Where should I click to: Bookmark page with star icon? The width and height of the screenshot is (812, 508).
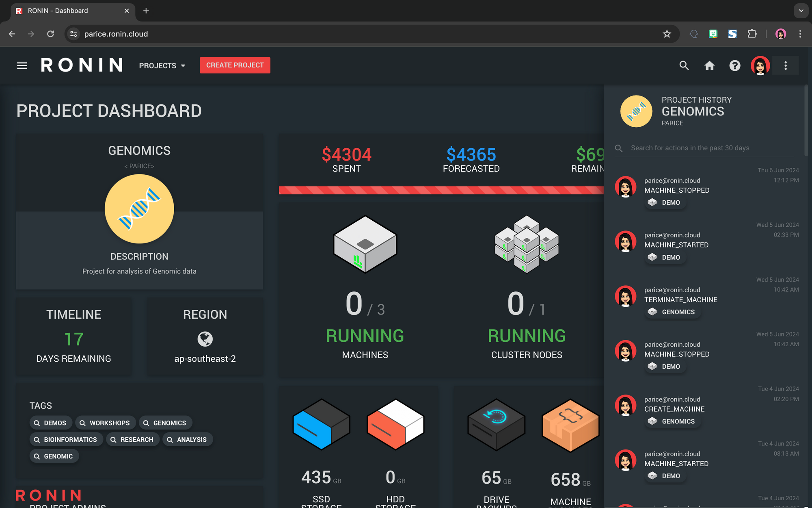coord(667,34)
